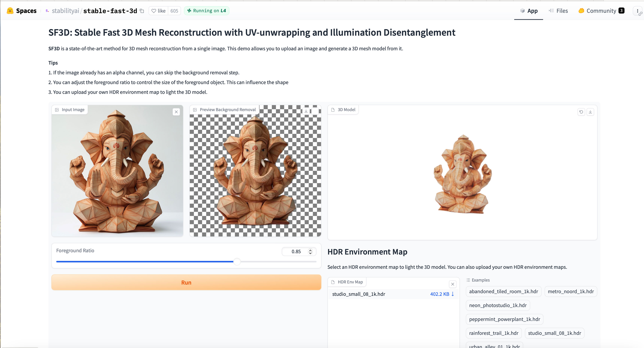Select abandoned_tiled_room_1k.hdr example

(504, 292)
